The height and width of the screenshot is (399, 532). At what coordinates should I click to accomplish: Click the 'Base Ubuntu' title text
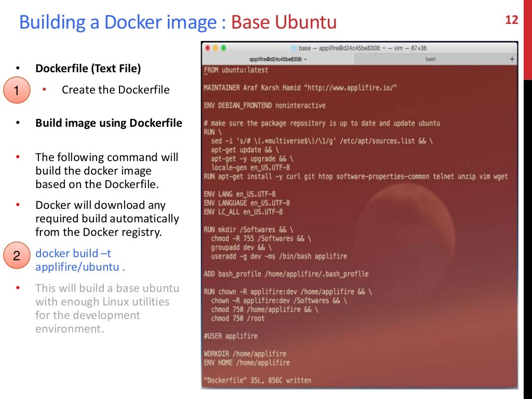pyautogui.click(x=284, y=22)
